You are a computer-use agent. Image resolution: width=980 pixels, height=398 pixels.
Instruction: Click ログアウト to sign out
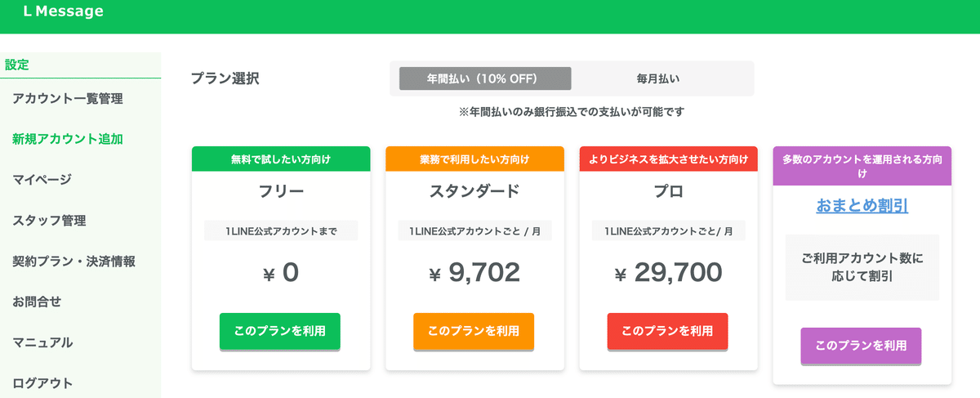(x=42, y=382)
